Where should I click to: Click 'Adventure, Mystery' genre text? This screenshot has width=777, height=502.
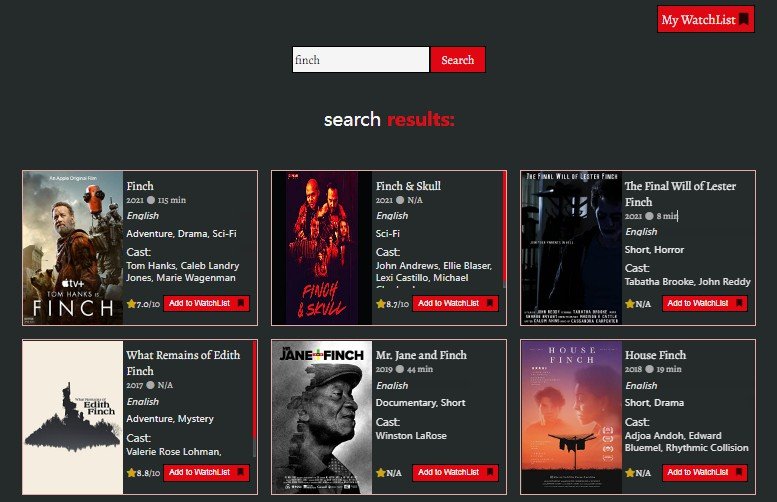click(x=170, y=419)
